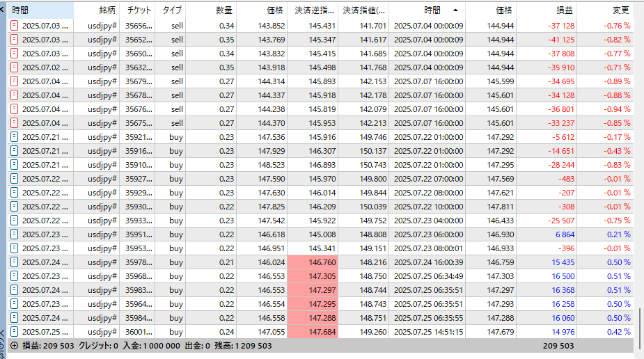The height and width of the screenshot is (359, 644).
Task: Click sell deal icon for ticket 35650
Action: (x=14, y=54)
